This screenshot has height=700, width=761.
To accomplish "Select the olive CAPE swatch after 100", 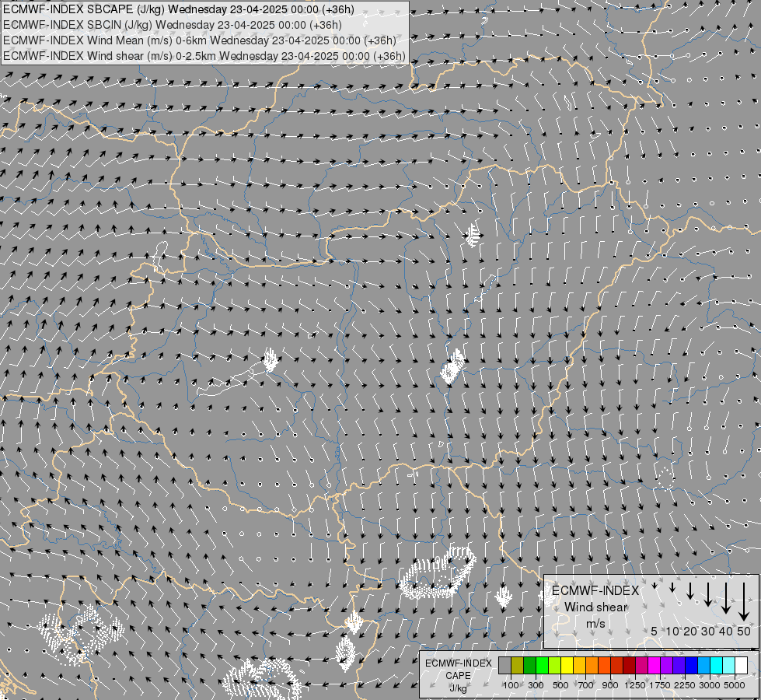I will pos(518,665).
